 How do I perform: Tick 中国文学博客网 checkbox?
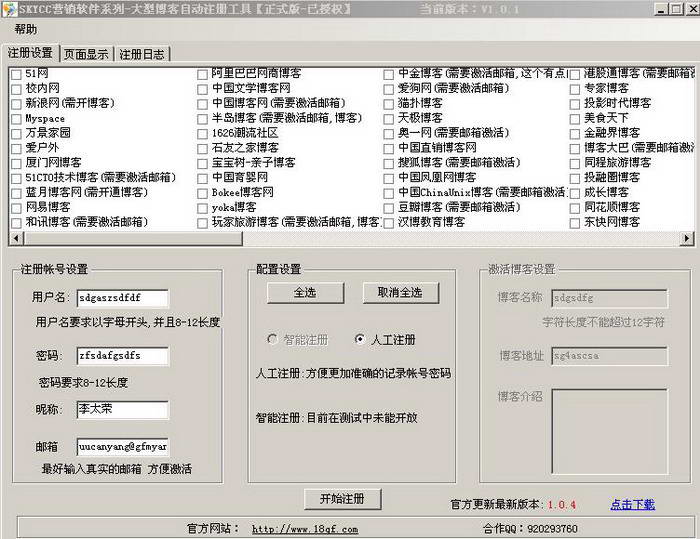pyautogui.click(x=202, y=89)
